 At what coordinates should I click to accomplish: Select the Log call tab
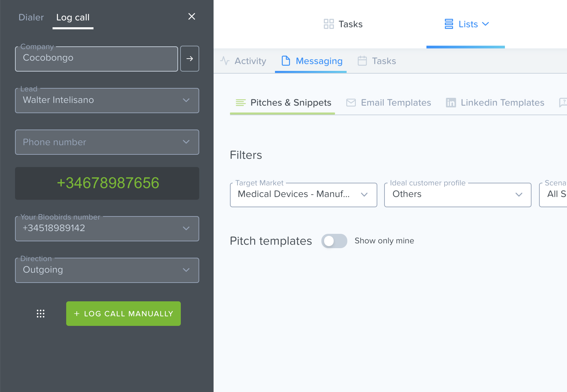[73, 17]
